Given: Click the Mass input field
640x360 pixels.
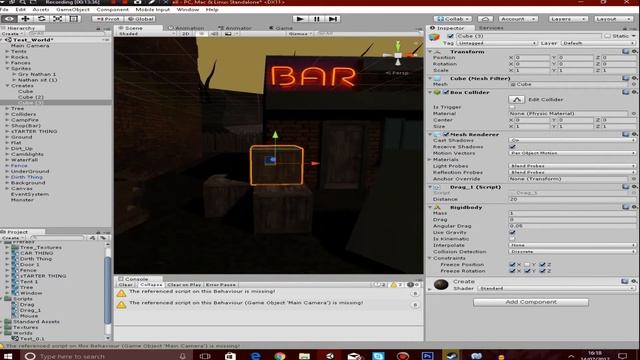Looking at the screenshot, I should click(572, 213).
